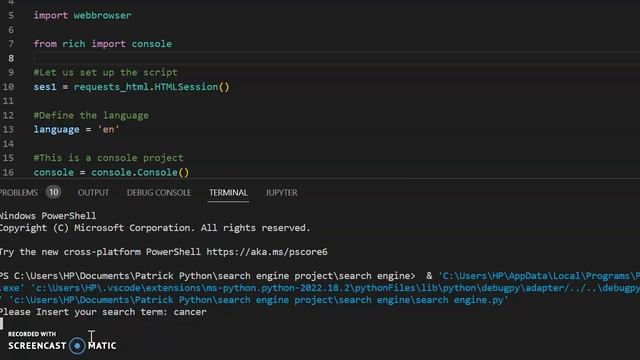Screen dimensions: 640x360
Task: Click 'HTMLSession' in line 10
Action: coord(186,87)
